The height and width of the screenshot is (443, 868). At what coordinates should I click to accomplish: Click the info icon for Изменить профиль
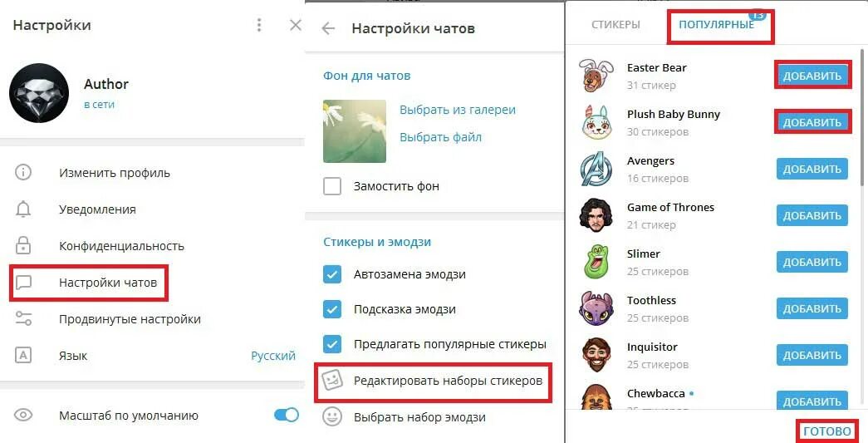tap(23, 173)
